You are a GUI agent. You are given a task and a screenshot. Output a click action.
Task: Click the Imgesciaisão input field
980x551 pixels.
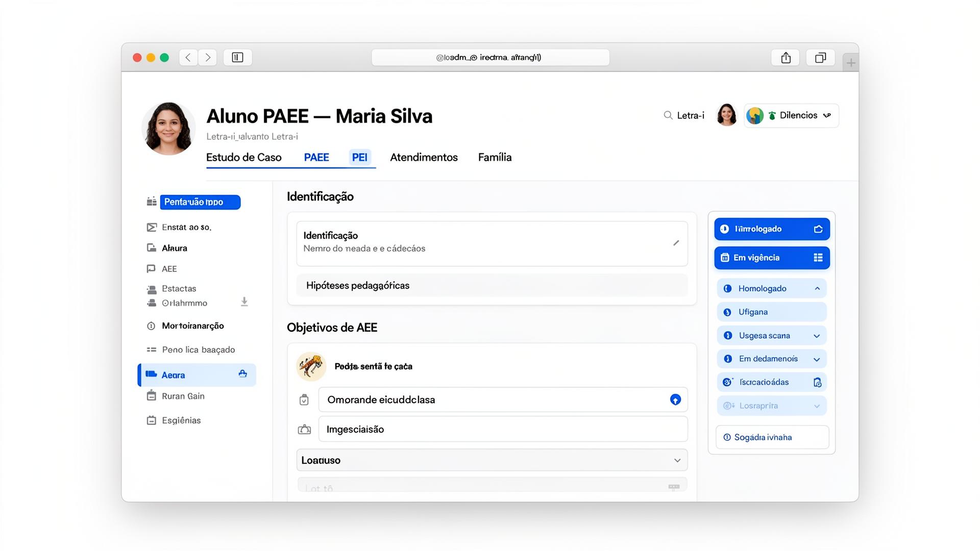(x=503, y=429)
